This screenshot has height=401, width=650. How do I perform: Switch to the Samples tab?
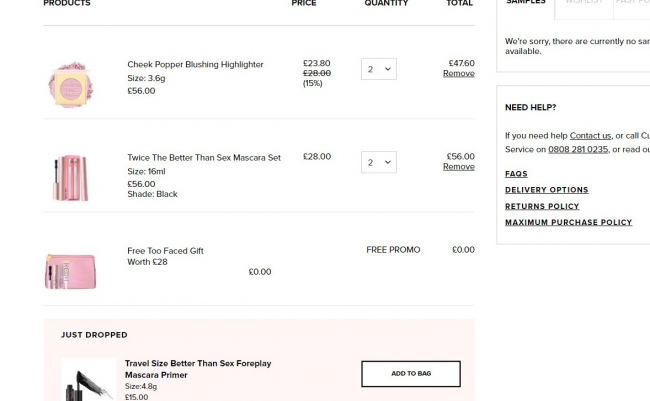(526, 3)
